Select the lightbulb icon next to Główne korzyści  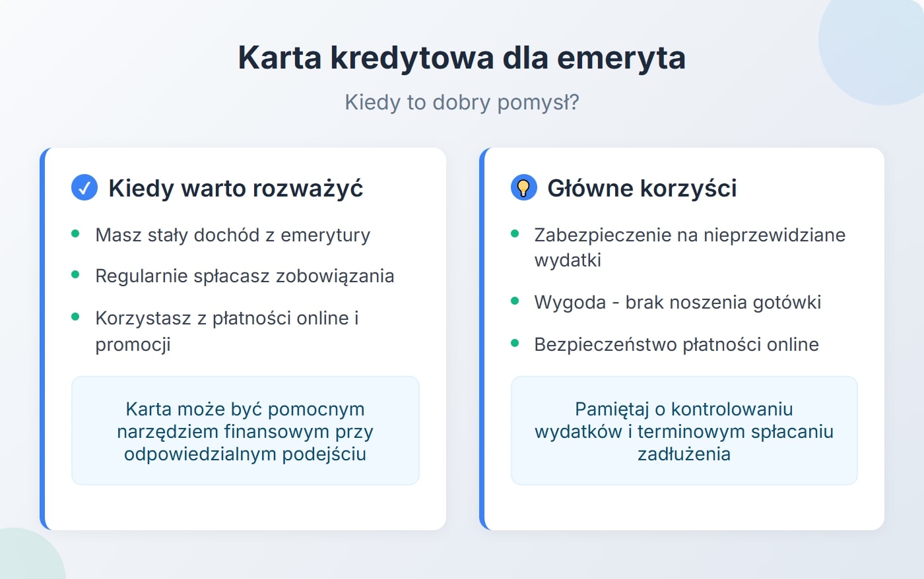523,187
